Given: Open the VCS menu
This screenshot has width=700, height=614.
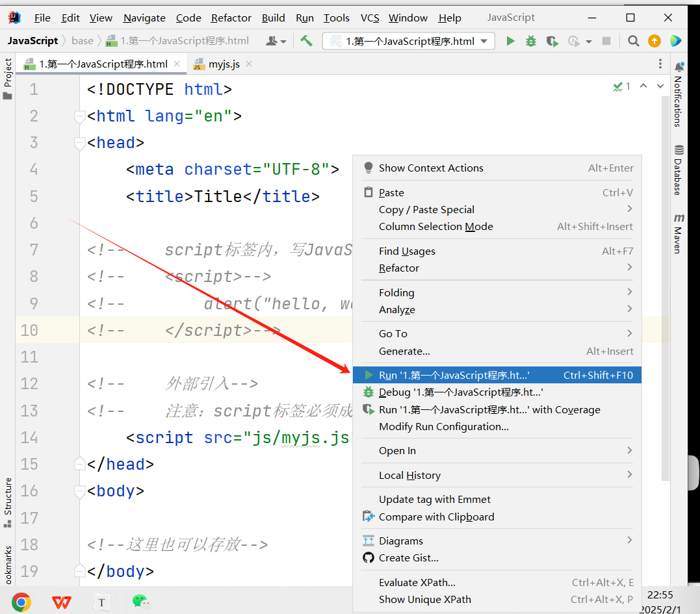Looking at the screenshot, I should tap(370, 18).
